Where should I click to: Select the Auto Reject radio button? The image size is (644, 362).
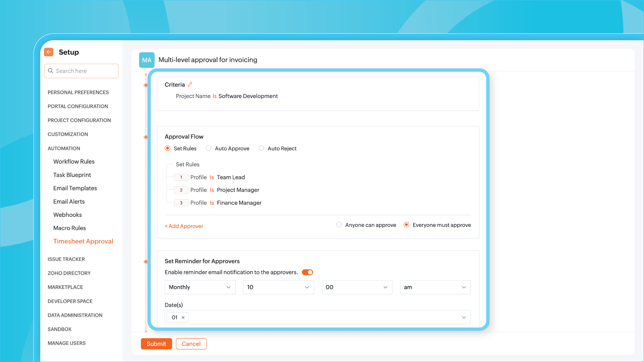[x=261, y=148]
